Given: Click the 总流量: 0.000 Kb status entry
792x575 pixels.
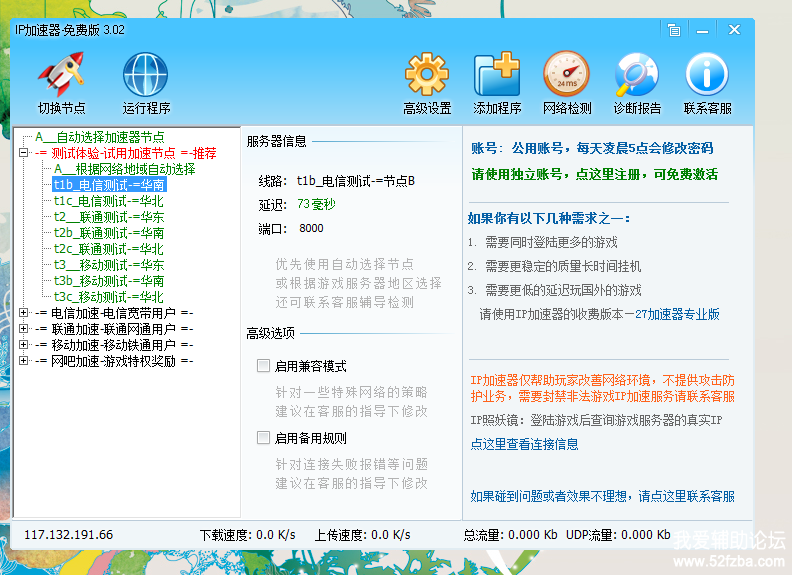Looking at the screenshot, I should click(511, 535).
